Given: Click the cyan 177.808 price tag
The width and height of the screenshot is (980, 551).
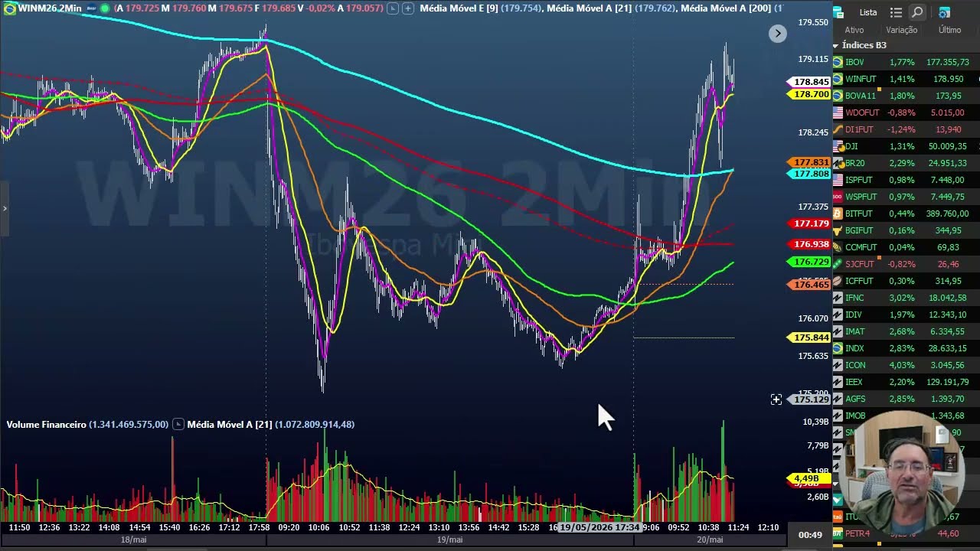Looking at the screenshot, I should coord(810,174).
